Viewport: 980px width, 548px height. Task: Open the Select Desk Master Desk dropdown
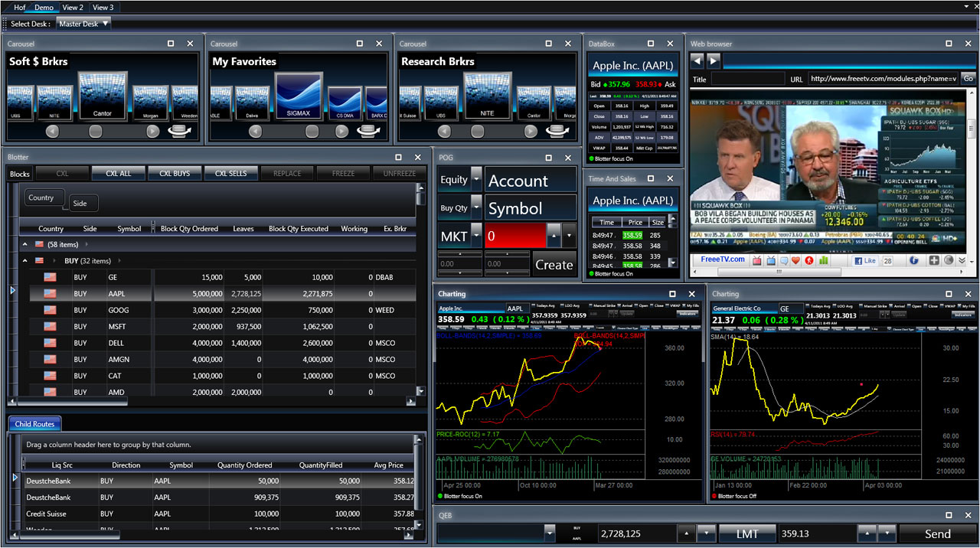pyautogui.click(x=83, y=24)
